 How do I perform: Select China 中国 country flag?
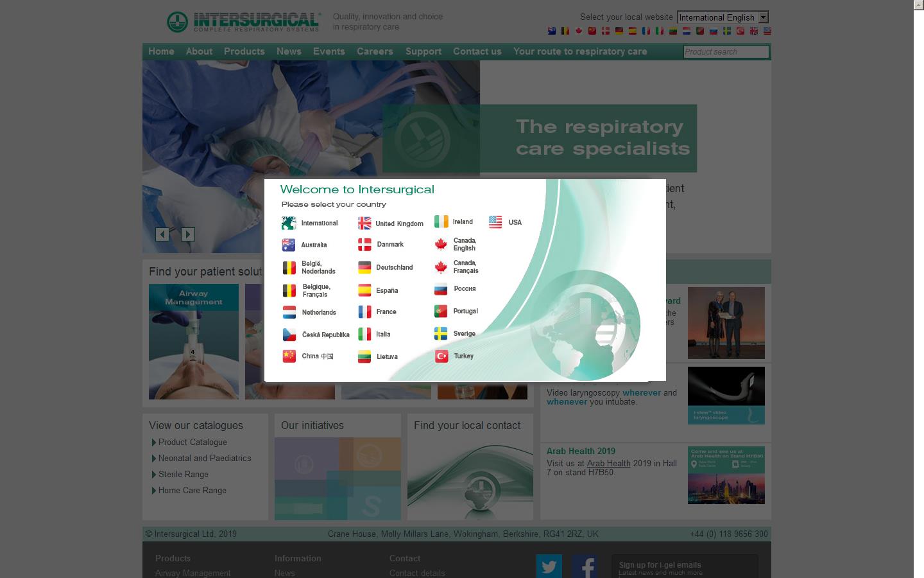point(290,356)
